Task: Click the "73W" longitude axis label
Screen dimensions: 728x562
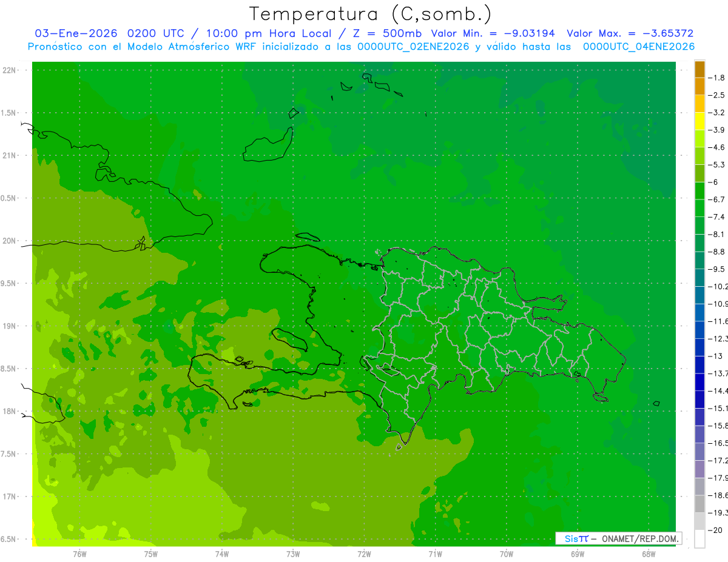Action: point(293,554)
